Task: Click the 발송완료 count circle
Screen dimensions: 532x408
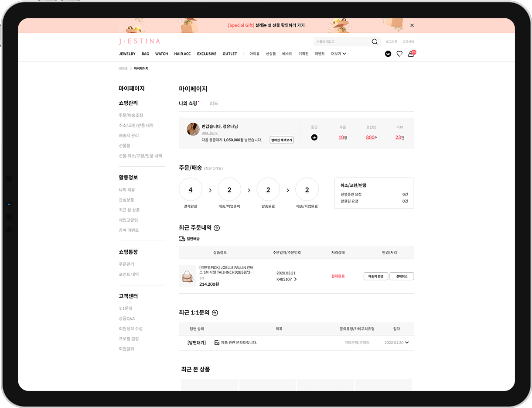Action: [268, 189]
